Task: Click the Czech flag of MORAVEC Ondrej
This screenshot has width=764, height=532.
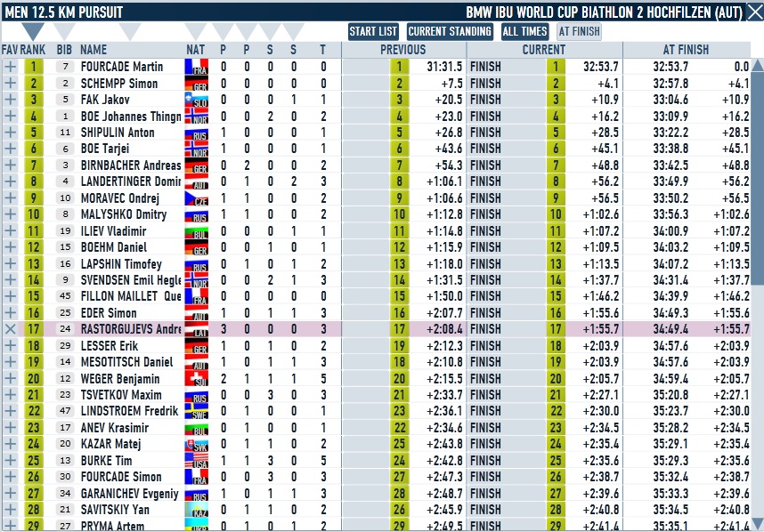Action: point(197,198)
